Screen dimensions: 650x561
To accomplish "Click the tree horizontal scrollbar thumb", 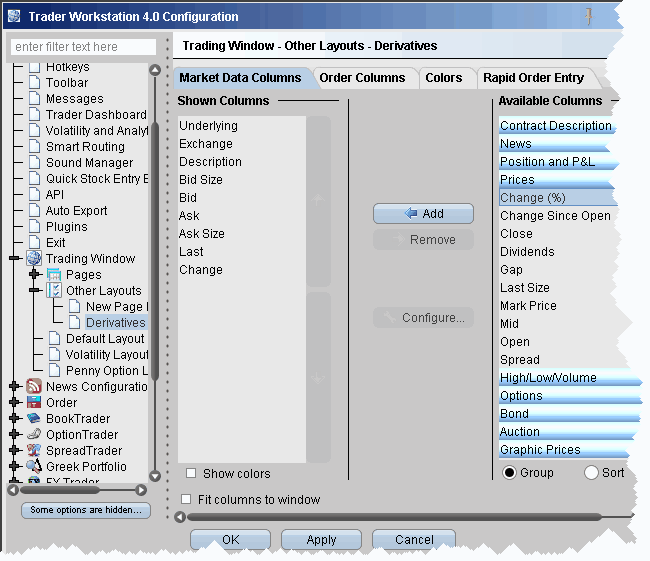I will coord(60,490).
